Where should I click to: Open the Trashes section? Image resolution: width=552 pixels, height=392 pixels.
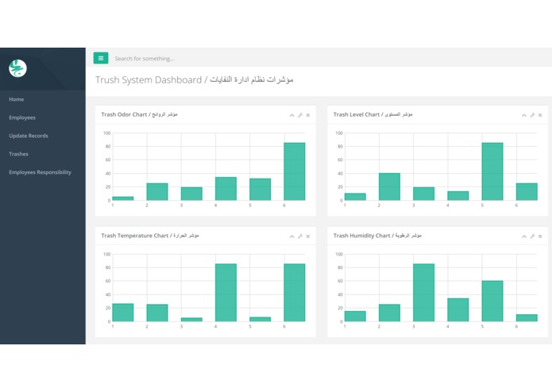(x=18, y=154)
